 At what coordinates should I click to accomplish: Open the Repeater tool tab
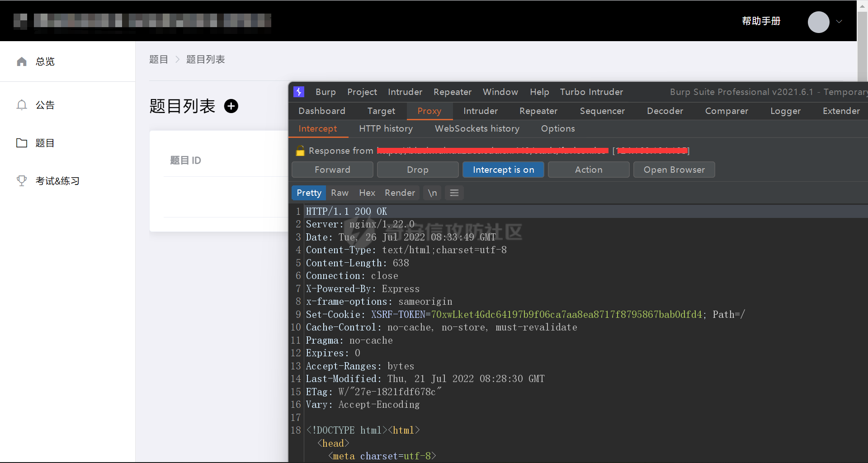(538, 111)
